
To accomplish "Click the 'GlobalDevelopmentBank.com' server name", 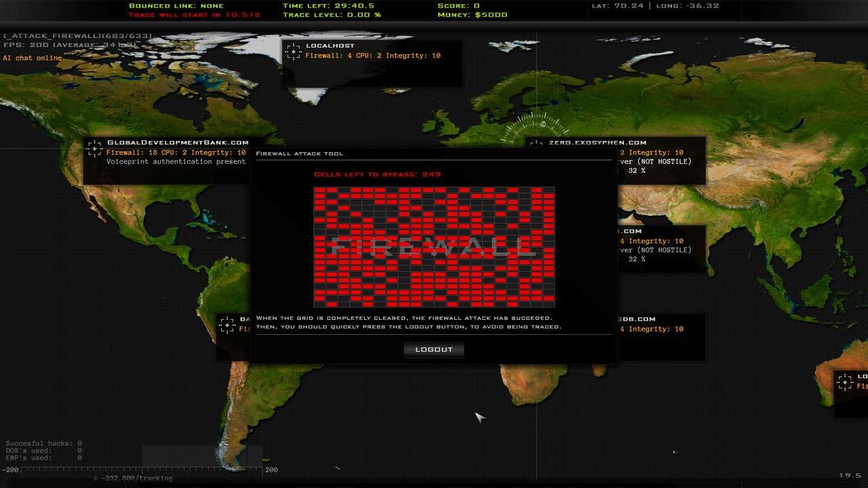I will tap(178, 142).
